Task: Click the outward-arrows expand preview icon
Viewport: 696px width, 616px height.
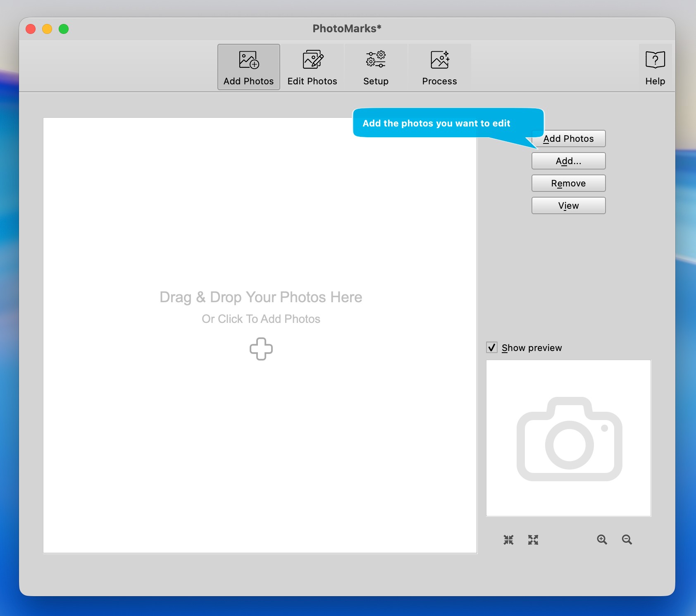Action: [x=533, y=540]
